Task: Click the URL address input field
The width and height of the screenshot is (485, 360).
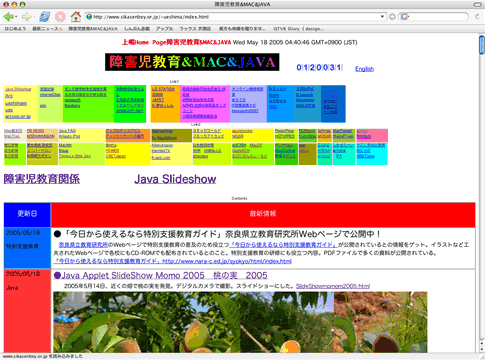Action: (x=236, y=17)
